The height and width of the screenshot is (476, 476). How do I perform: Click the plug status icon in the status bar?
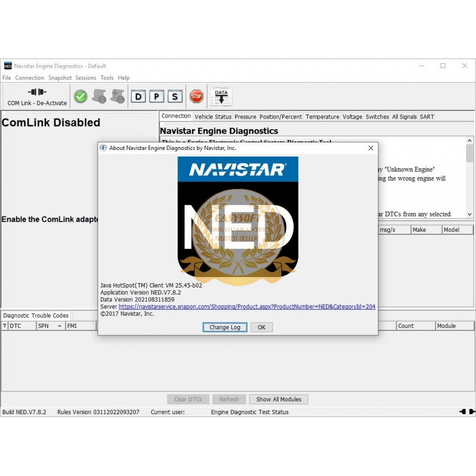coord(467,412)
